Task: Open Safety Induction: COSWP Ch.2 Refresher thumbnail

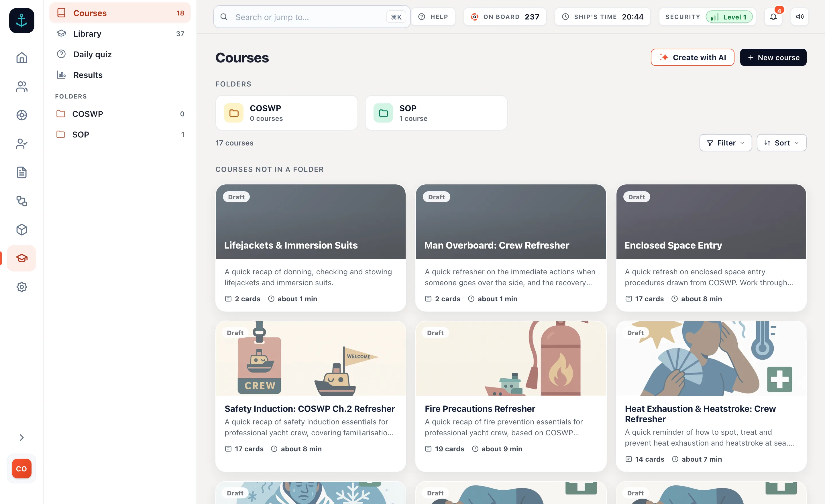Action: [x=311, y=359]
